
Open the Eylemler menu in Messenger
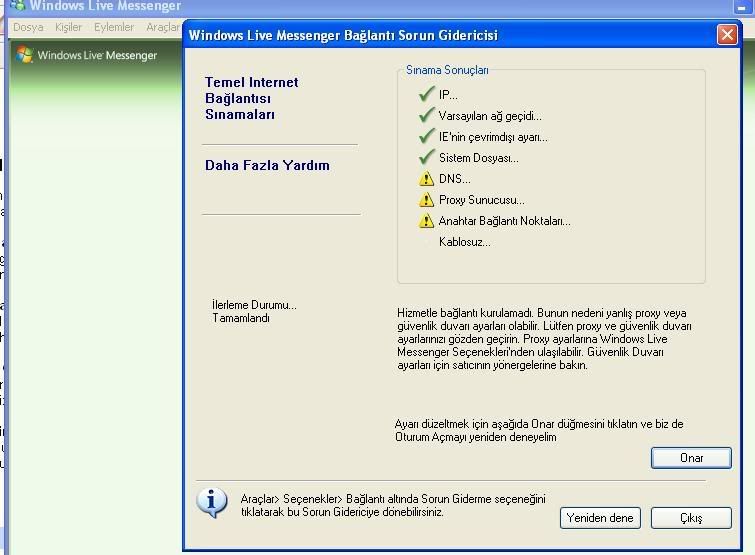point(114,27)
